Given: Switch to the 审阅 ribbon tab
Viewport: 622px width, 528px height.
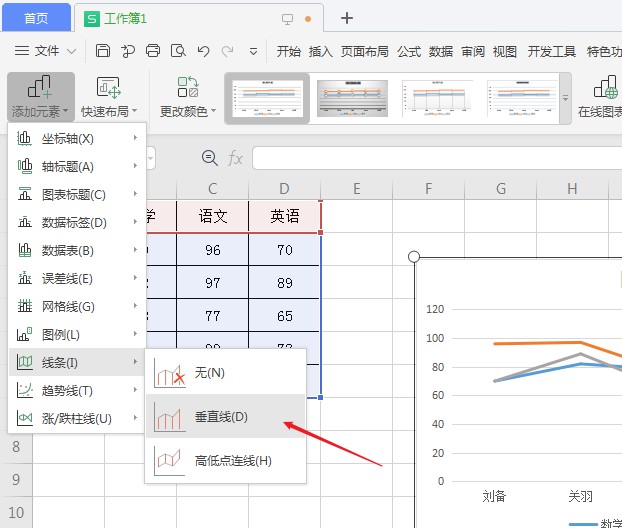Looking at the screenshot, I should [473, 51].
